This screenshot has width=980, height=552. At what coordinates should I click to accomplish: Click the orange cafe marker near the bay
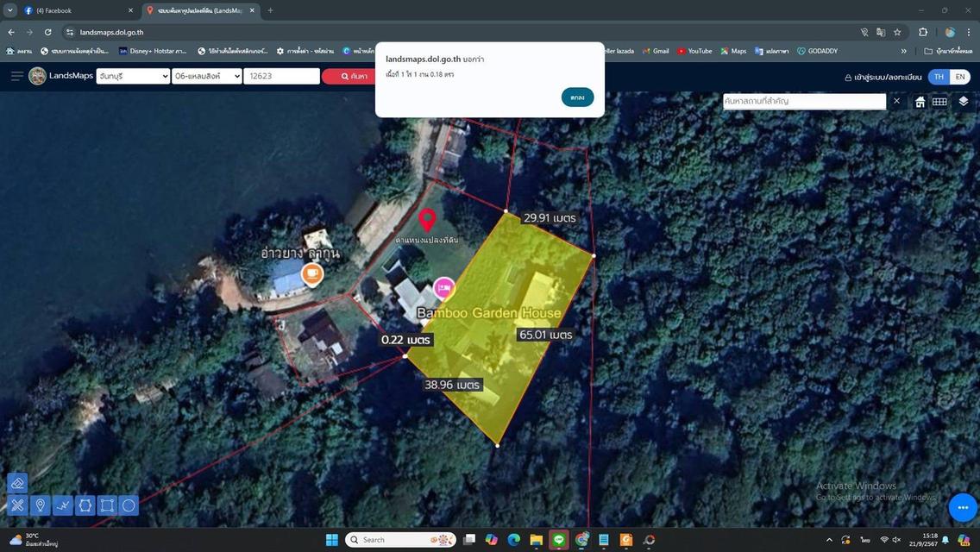click(x=312, y=274)
